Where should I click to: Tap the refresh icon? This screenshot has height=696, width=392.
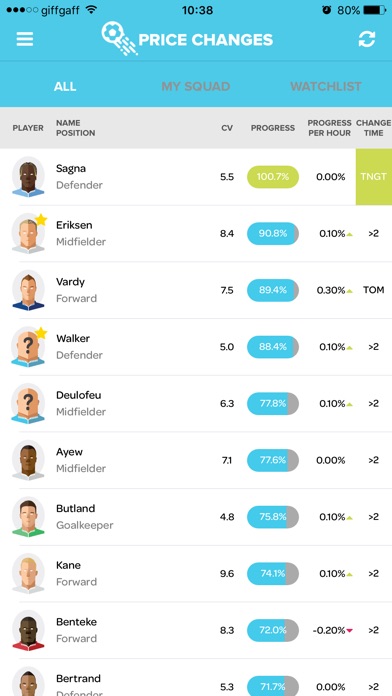(x=367, y=39)
